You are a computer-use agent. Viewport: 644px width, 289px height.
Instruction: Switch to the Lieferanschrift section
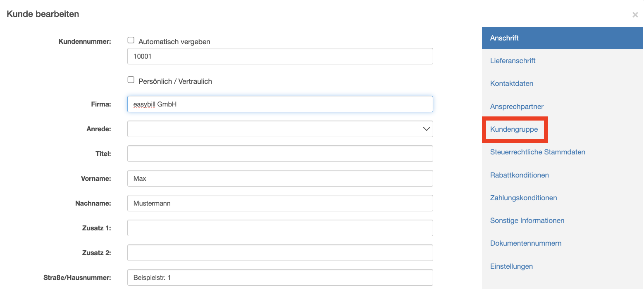513,61
